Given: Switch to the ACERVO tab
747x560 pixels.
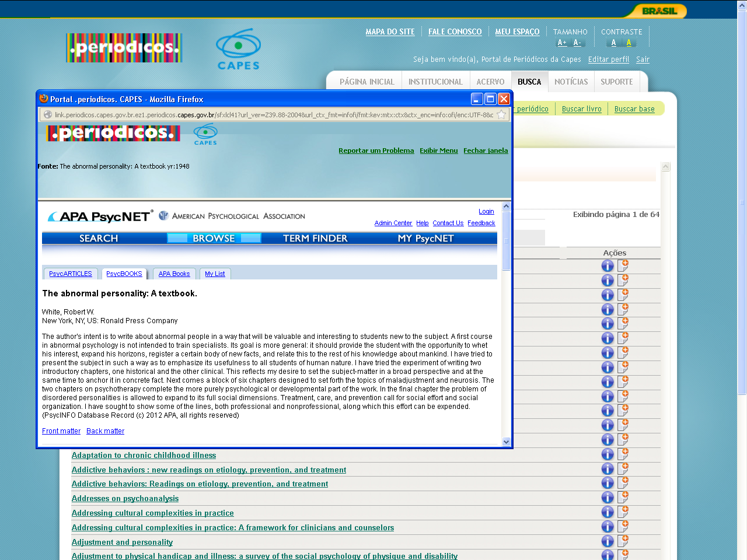Looking at the screenshot, I should coord(490,82).
